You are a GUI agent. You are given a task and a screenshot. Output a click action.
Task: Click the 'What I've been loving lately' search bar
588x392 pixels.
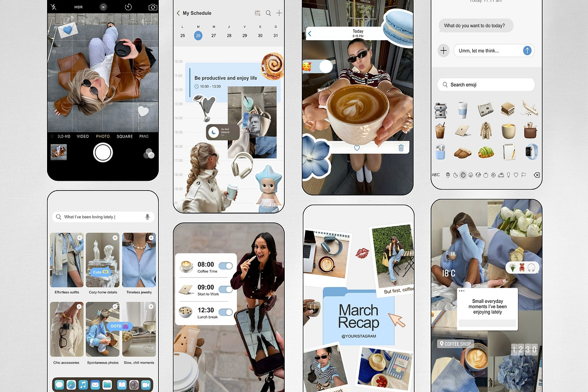(103, 217)
